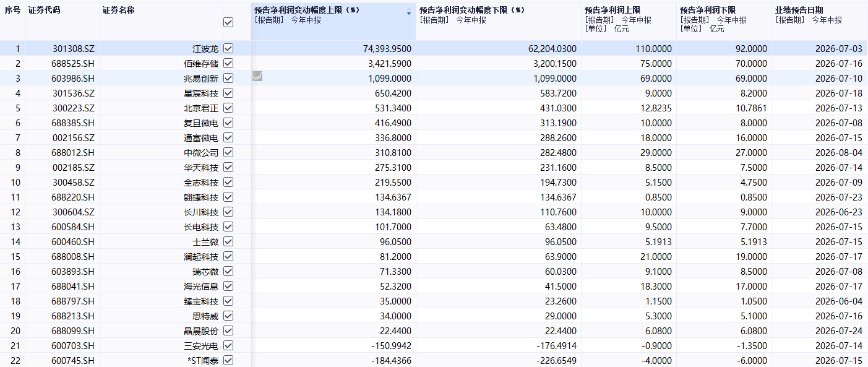Select the value -1.3500
Screen dimensions: 868x367
[753, 345]
